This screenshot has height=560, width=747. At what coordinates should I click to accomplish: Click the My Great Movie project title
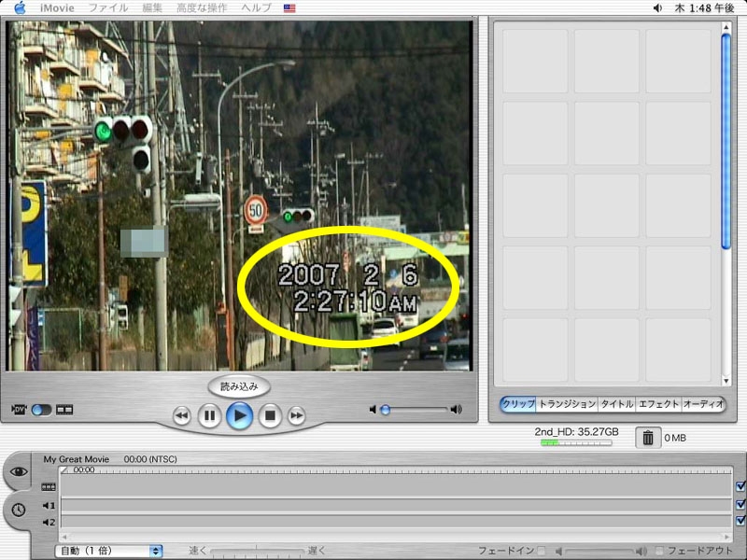tap(77, 459)
